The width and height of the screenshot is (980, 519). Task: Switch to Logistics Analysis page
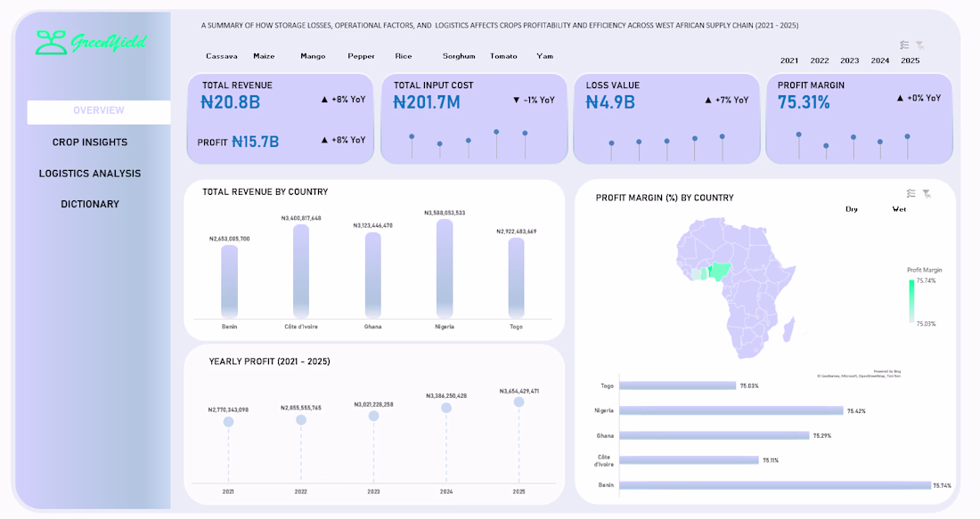pos(90,174)
